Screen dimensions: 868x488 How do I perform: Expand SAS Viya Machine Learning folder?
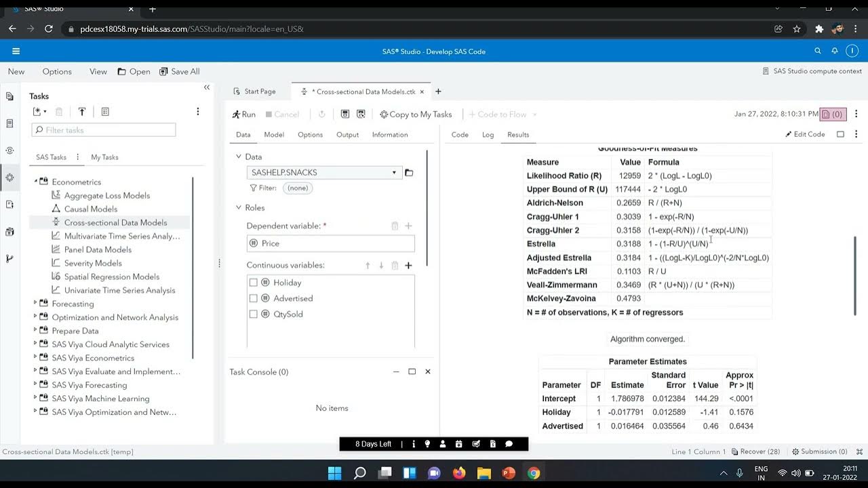pyautogui.click(x=36, y=399)
